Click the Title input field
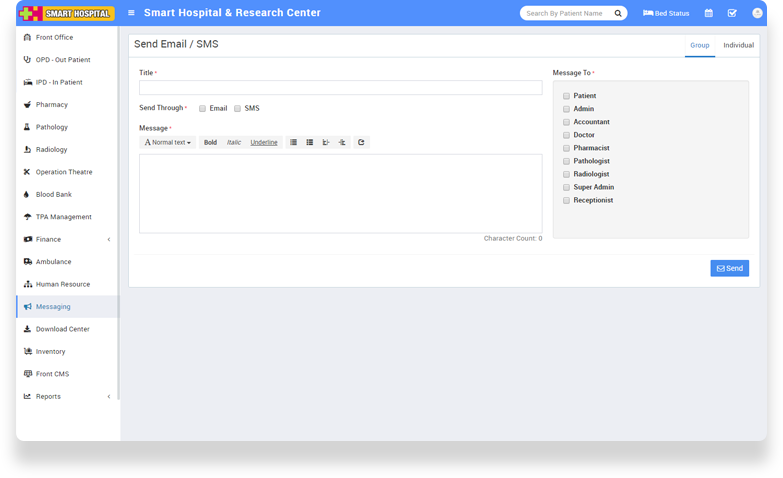783x478 pixels. tap(340, 88)
